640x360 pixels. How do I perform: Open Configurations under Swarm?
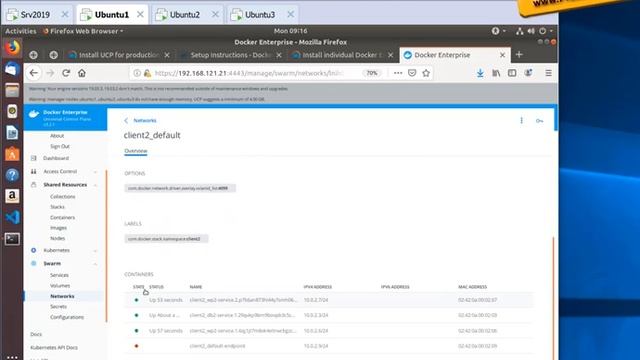coord(67,317)
